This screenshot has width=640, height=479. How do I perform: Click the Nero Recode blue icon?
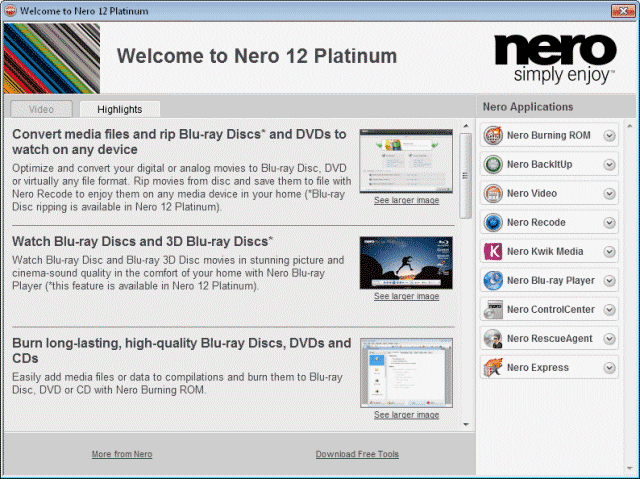coord(493,222)
